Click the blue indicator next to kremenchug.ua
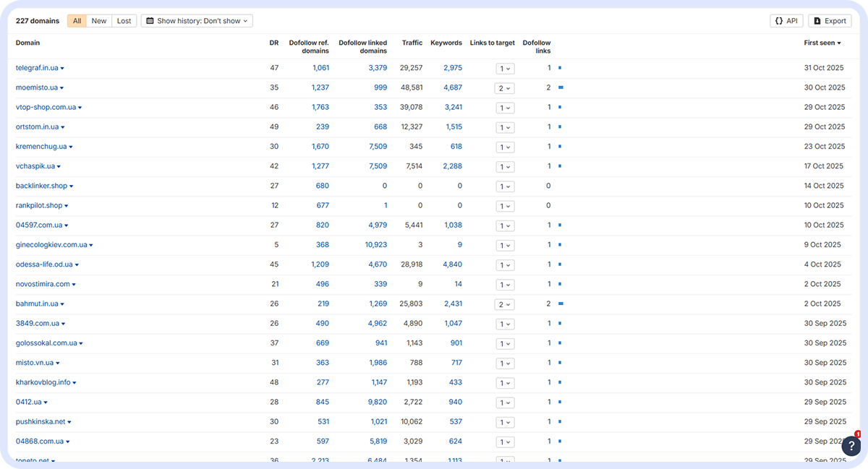Image resolution: width=868 pixels, height=469 pixels. click(x=560, y=146)
